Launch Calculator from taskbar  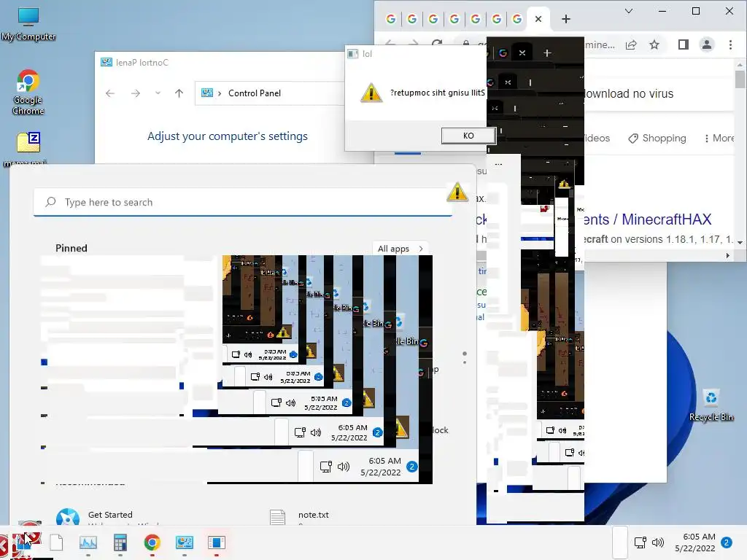coord(120,542)
